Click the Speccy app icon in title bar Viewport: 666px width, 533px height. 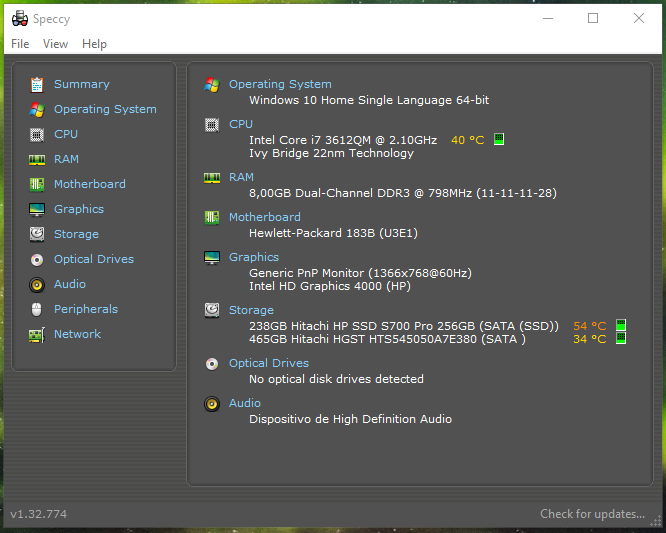point(20,19)
